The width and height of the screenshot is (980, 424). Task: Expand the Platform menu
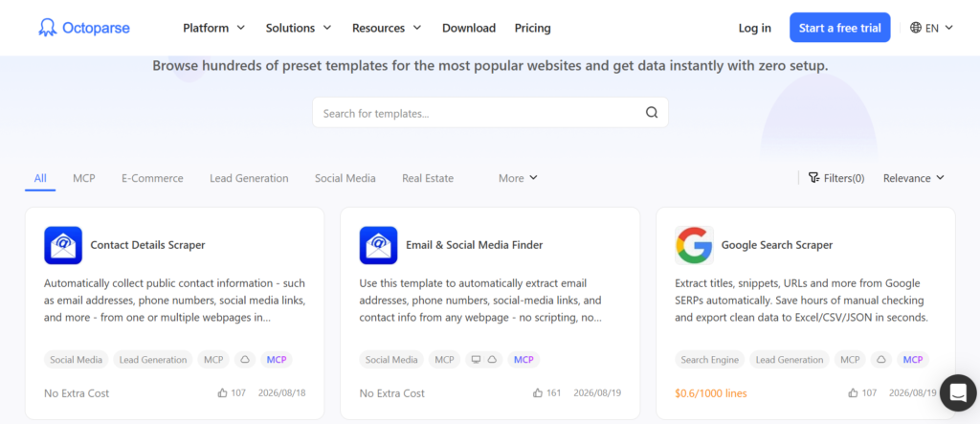pos(213,28)
